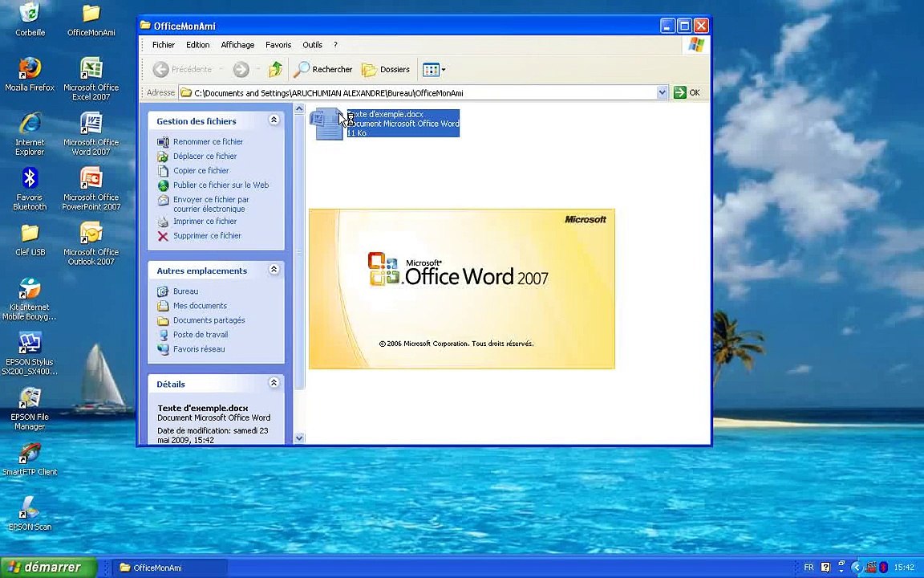Maximize the OfficeMonAmi window
The height and width of the screenshot is (578, 924).
click(x=684, y=26)
